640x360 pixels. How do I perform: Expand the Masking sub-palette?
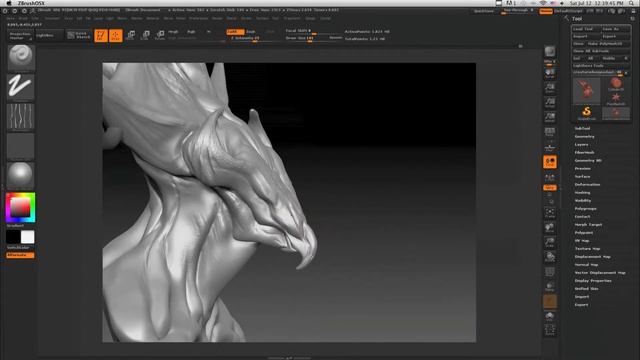tap(582, 192)
